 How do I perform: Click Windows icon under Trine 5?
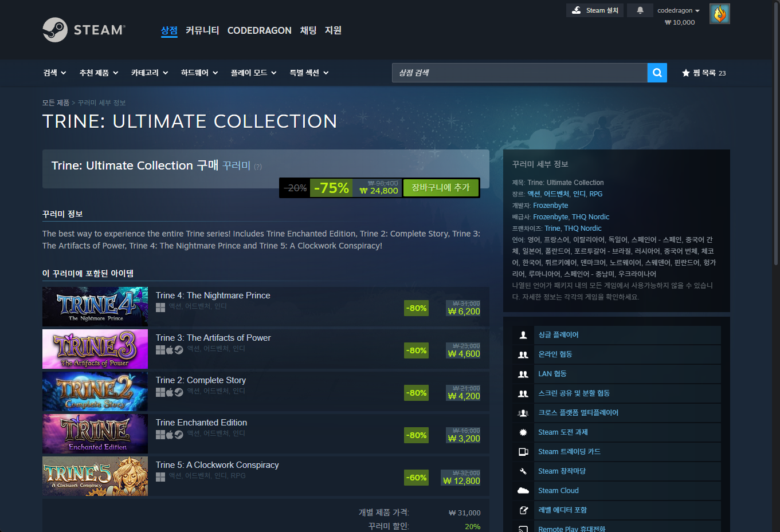click(x=160, y=477)
